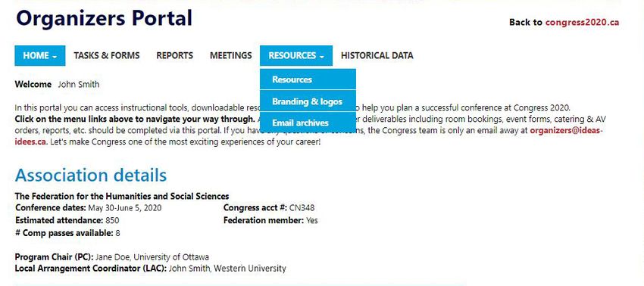Image resolution: width=644 pixels, height=286 pixels.
Task: Click the Organizers Portal title
Action: [104, 17]
